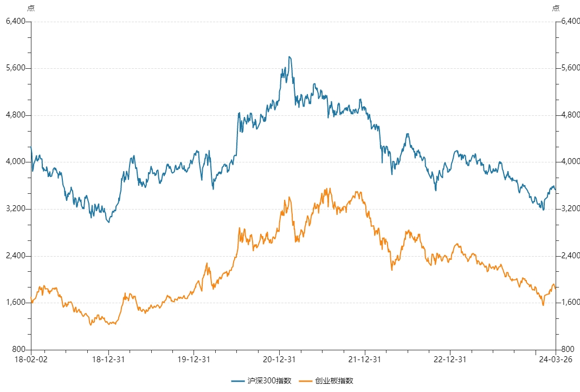Toggle the 沪深300指数 legend entry

click(261, 381)
